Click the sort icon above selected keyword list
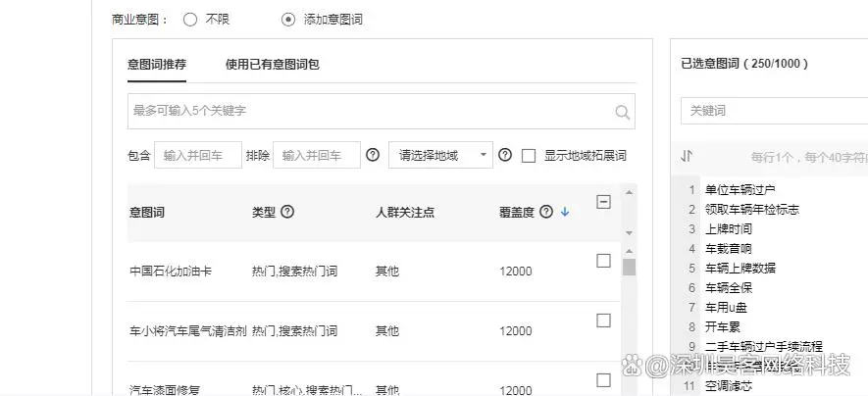 (687, 156)
